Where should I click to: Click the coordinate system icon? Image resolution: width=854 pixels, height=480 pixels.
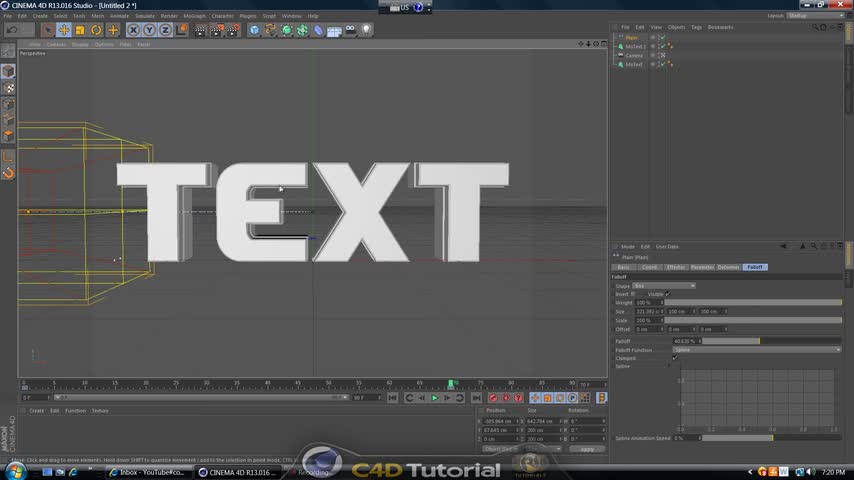tap(182, 29)
